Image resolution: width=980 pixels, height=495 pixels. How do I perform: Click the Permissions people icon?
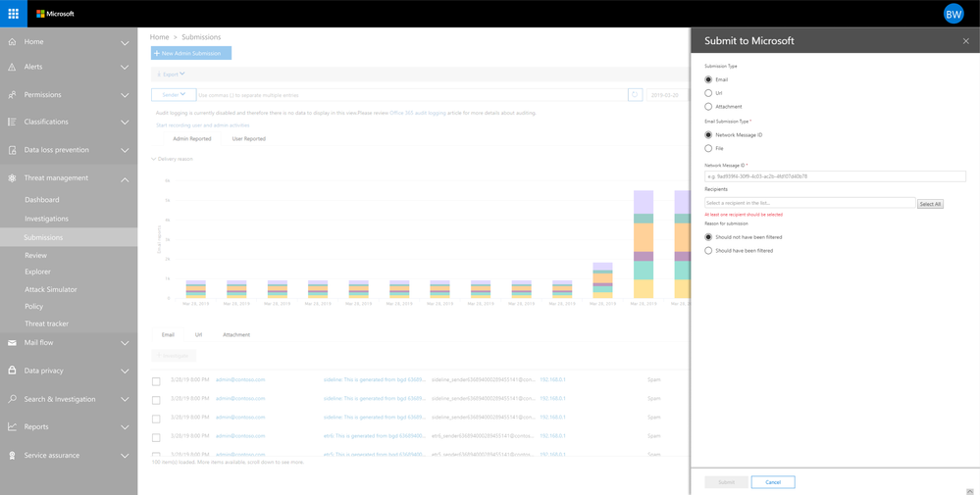pos(12,95)
